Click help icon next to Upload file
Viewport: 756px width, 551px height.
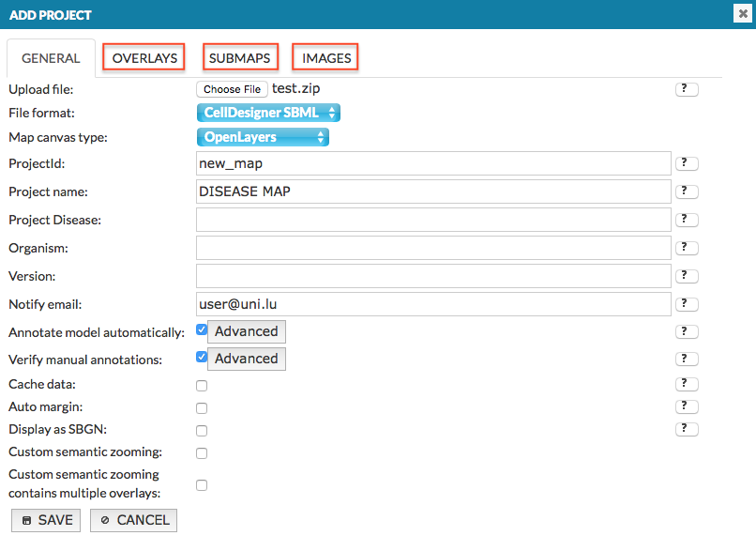coord(687,88)
